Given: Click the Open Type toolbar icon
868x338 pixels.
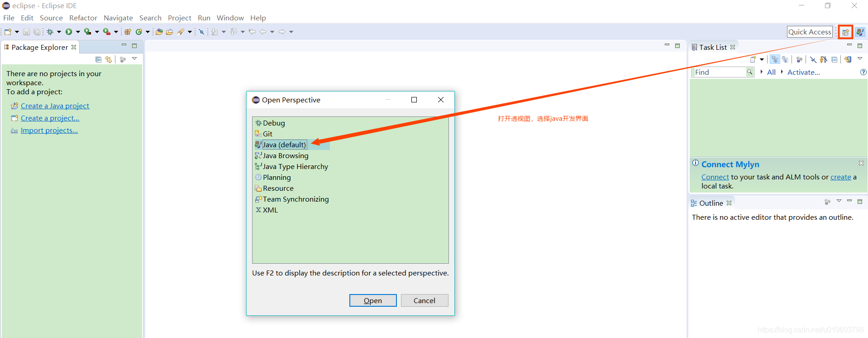Looking at the screenshot, I should click(x=159, y=32).
